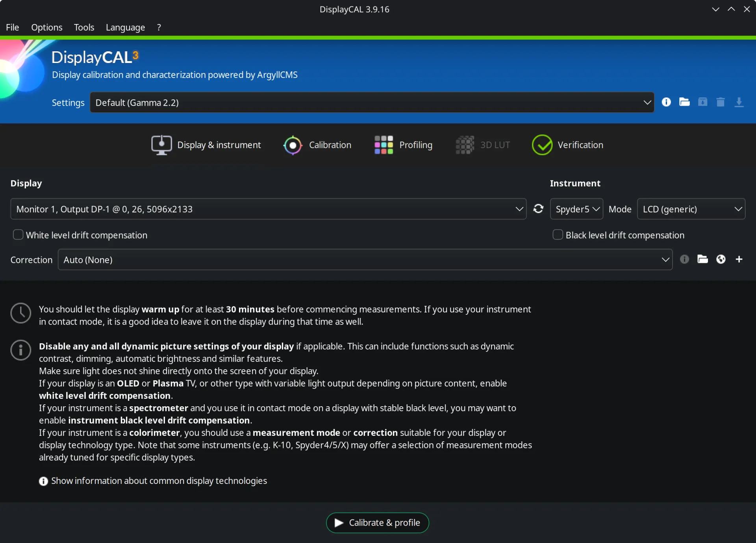Select the Display & instrument section
This screenshot has width=756, height=543.
click(x=206, y=145)
